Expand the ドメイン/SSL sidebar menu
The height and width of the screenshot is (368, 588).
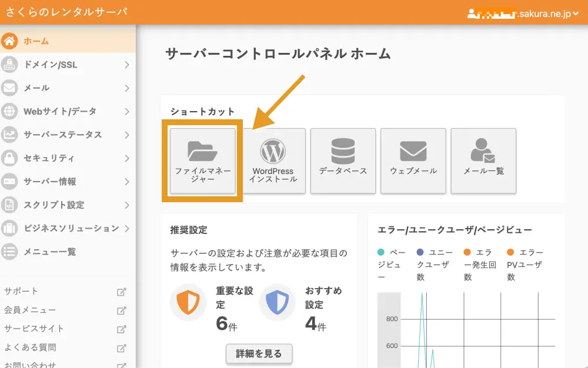(x=126, y=65)
